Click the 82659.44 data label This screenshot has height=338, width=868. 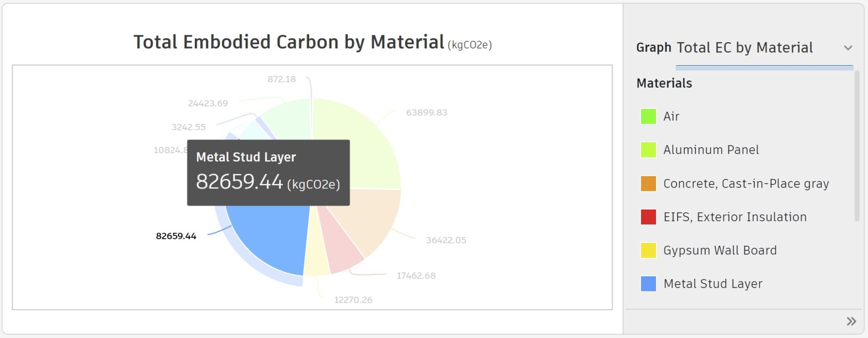tap(176, 236)
